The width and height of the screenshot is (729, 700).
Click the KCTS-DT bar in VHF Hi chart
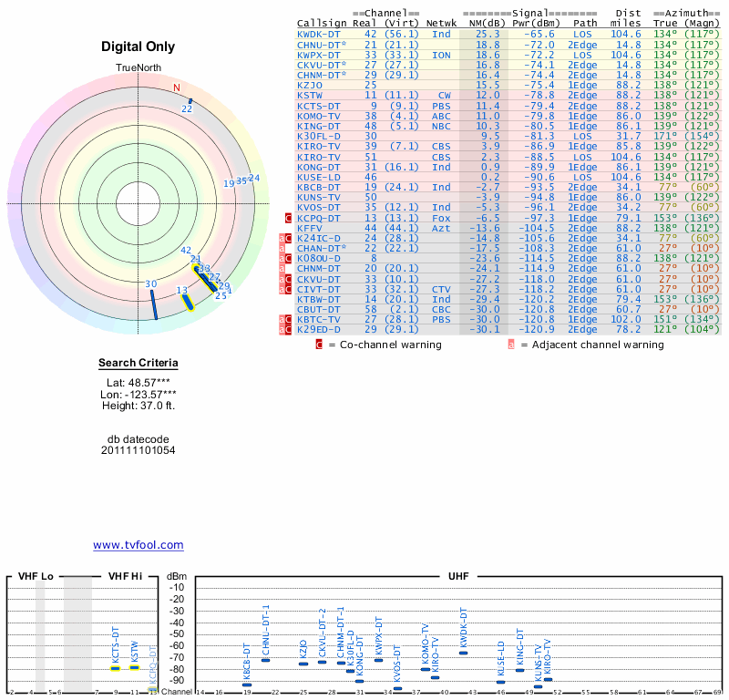coord(116,668)
